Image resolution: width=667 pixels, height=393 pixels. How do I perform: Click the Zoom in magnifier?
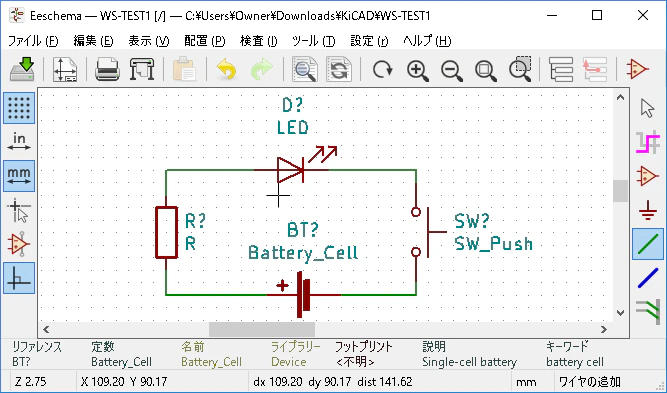pyautogui.click(x=417, y=70)
